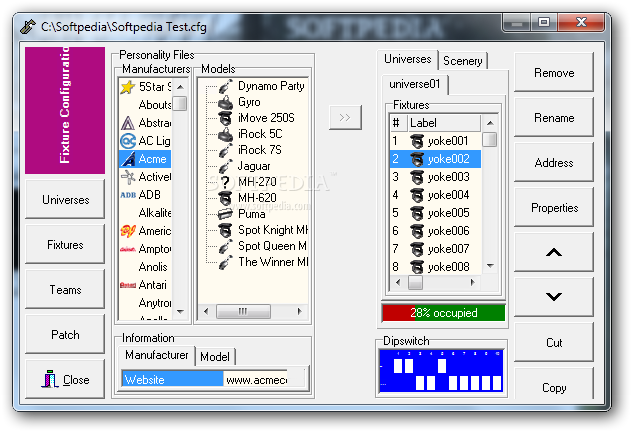Select the Model information tab
This screenshot has width=632, height=432.
(x=215, y=357)
